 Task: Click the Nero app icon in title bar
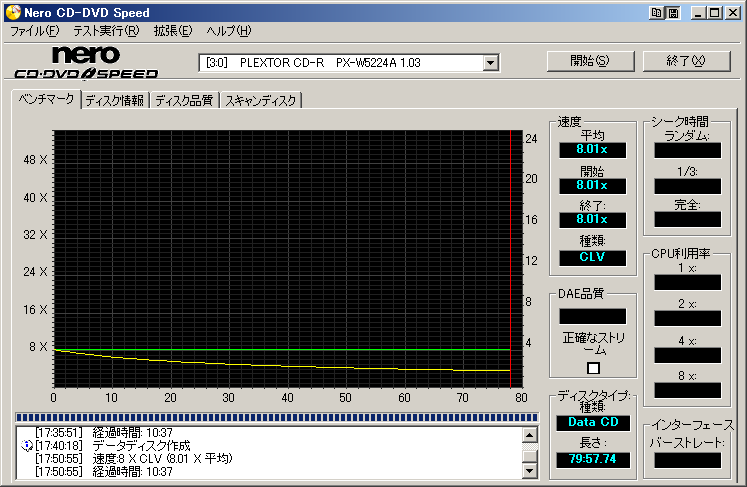point(11,12)
